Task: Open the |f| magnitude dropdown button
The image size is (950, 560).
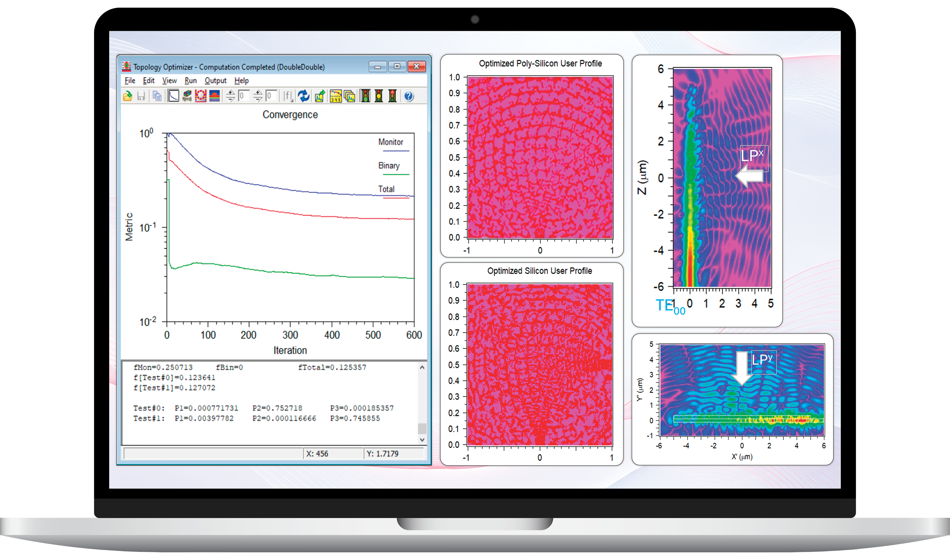Action: pos(288,96)
